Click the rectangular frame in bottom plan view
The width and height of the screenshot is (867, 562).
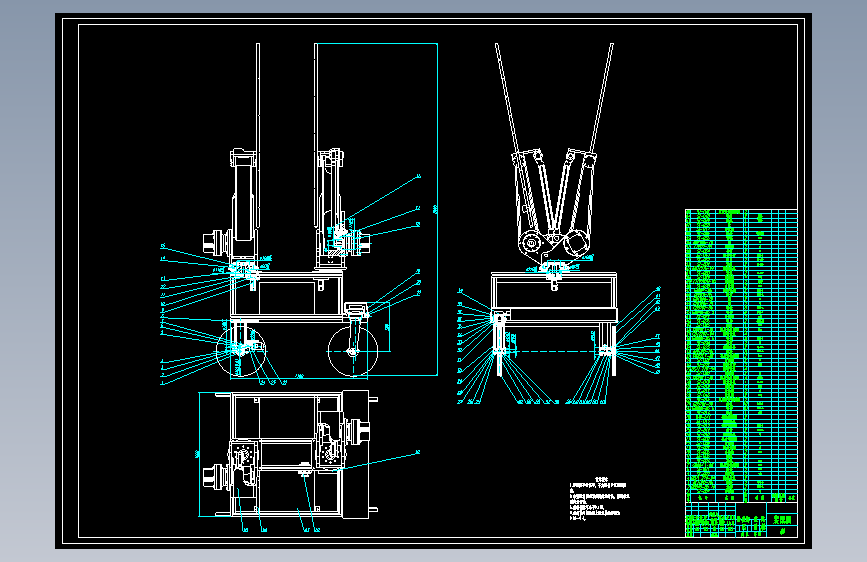(x=286, y=455)
